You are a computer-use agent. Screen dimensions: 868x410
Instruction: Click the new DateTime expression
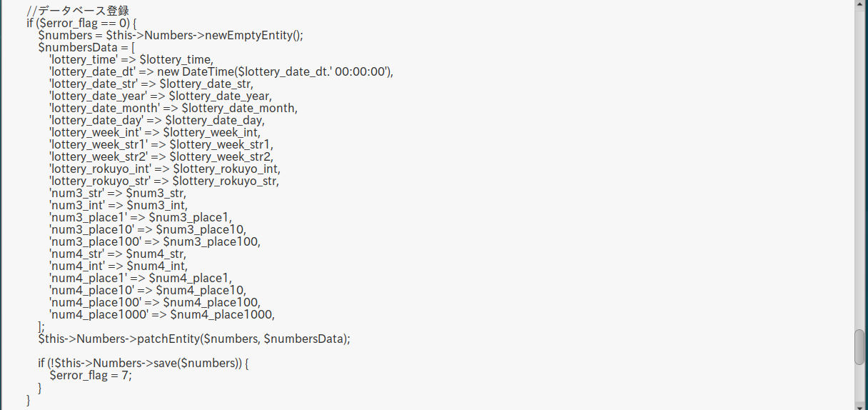[x=280, y=72]
